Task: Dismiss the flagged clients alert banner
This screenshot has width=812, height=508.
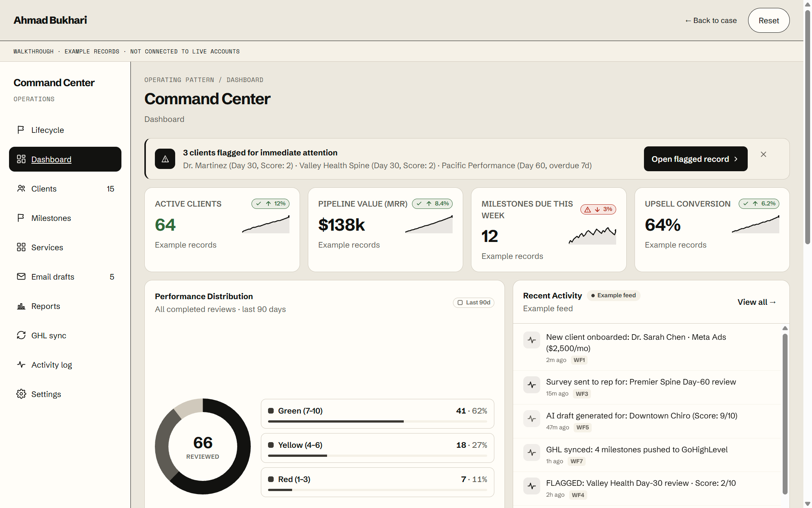Action: click(x=764, y=154)
